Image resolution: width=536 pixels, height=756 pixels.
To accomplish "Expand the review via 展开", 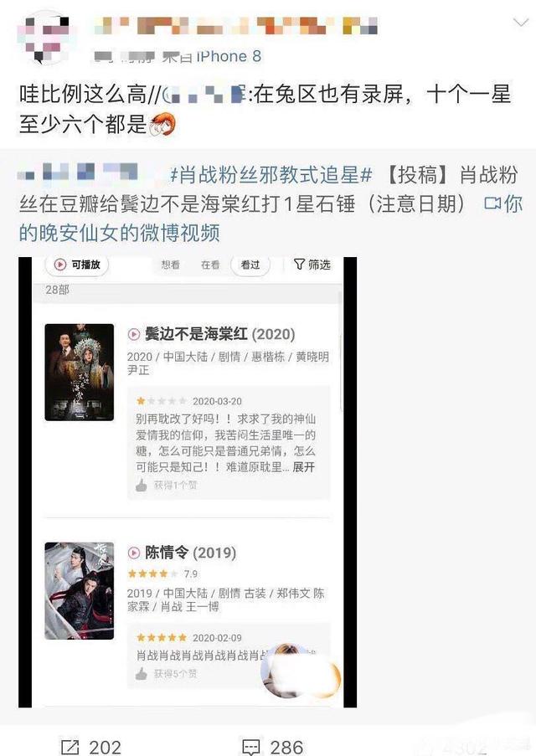I will (303, 466).
